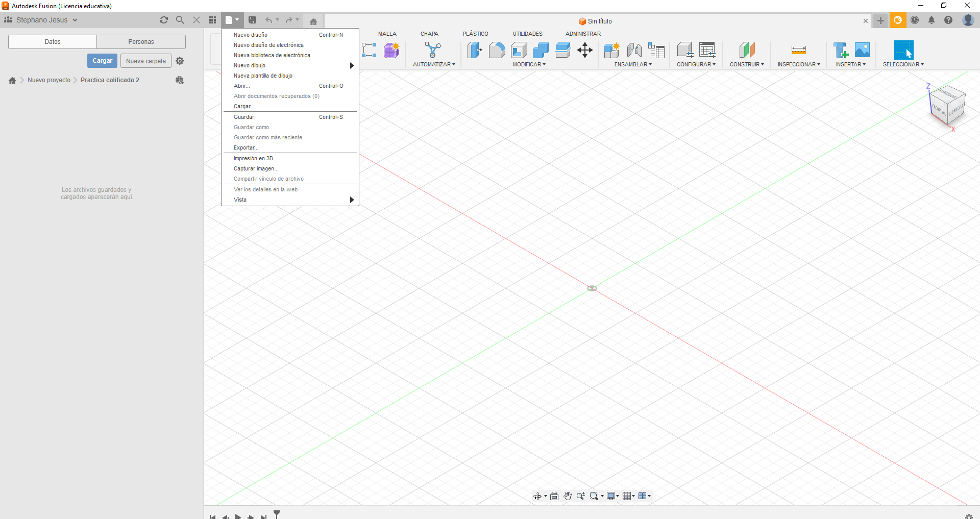Choose Exportar... menu entry
The image size is (980, 519).
(290, 147)
